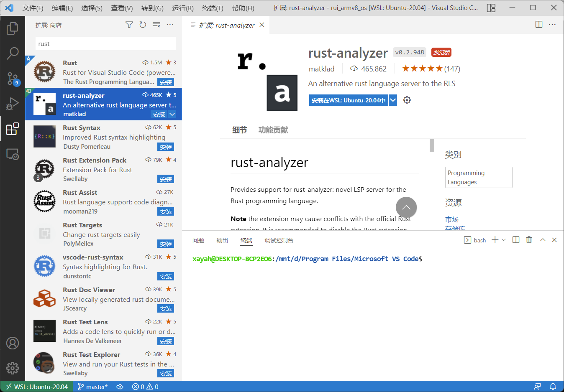The width and height of the screenshot is (564, 392).
Task: Open the extensions view more actions menu
Action: coord(170,25)
